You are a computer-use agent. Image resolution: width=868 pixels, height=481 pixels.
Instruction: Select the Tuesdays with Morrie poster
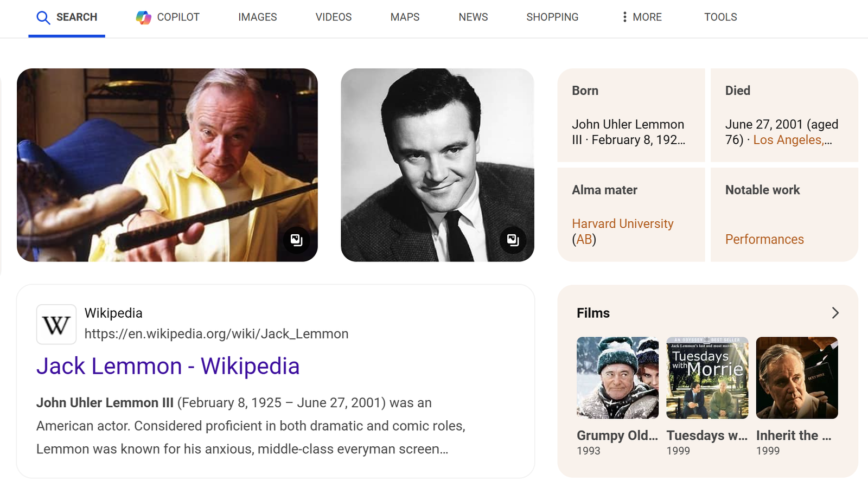707,377
